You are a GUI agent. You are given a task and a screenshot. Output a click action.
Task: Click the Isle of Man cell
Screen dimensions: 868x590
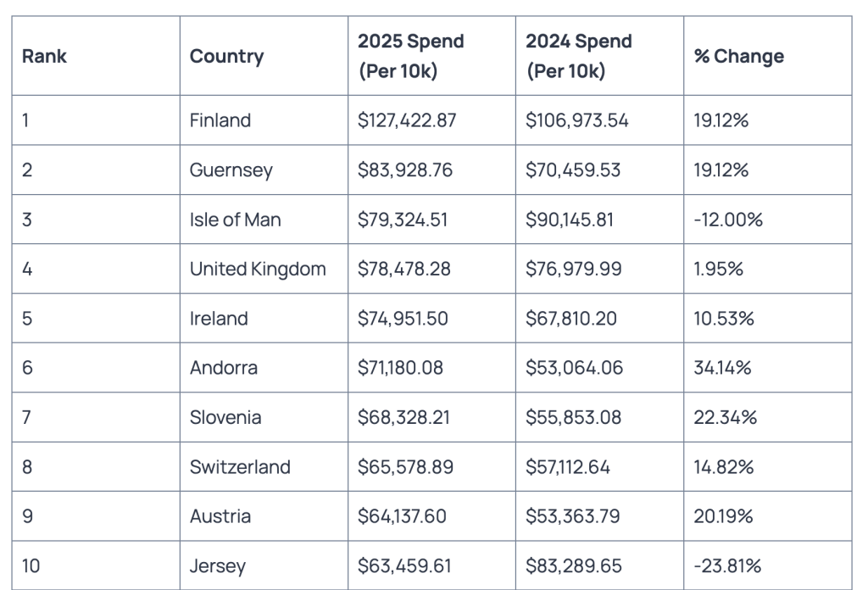coord(236,220)
